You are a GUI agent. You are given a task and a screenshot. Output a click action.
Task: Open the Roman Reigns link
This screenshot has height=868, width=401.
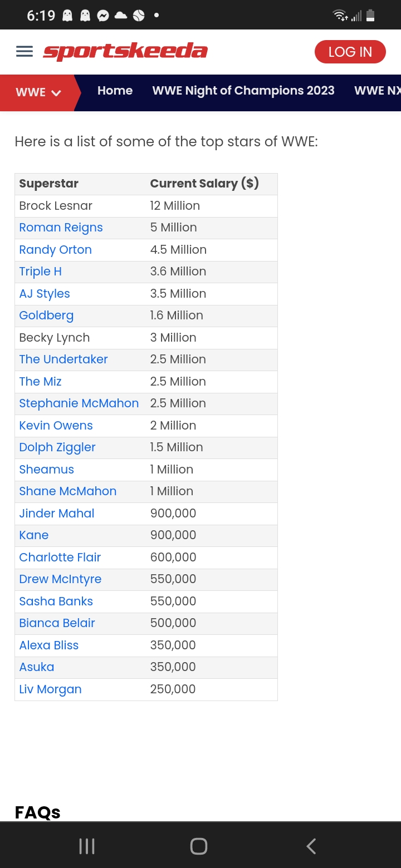pos(61,228)
